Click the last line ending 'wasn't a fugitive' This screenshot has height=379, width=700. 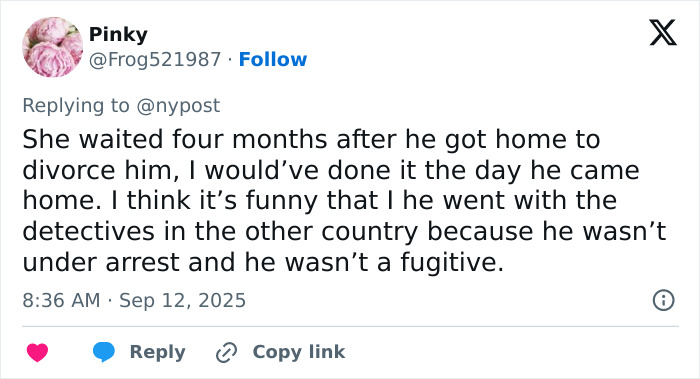tap(263, 262)
